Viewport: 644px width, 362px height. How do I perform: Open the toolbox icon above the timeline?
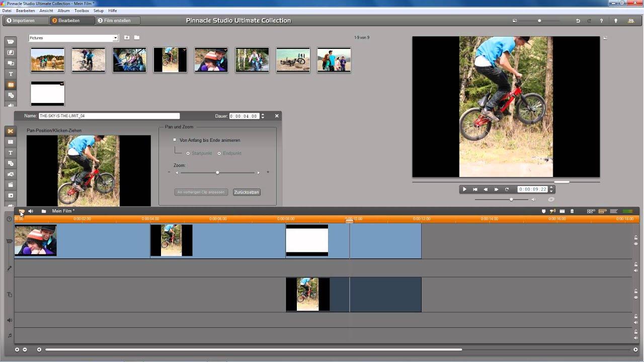pos(22,211)
